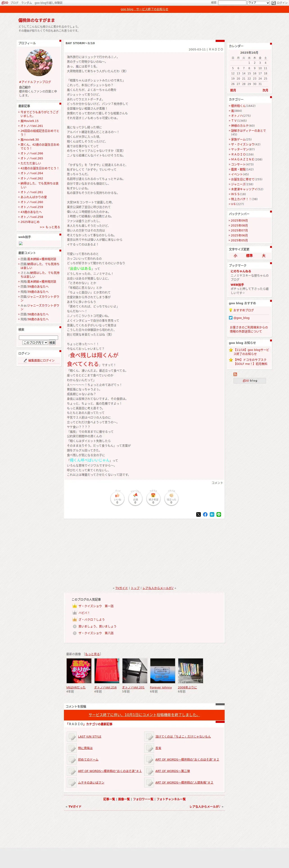Set font size to 大
The height and width of the screenshot is (868, 289).
[264, 256]
